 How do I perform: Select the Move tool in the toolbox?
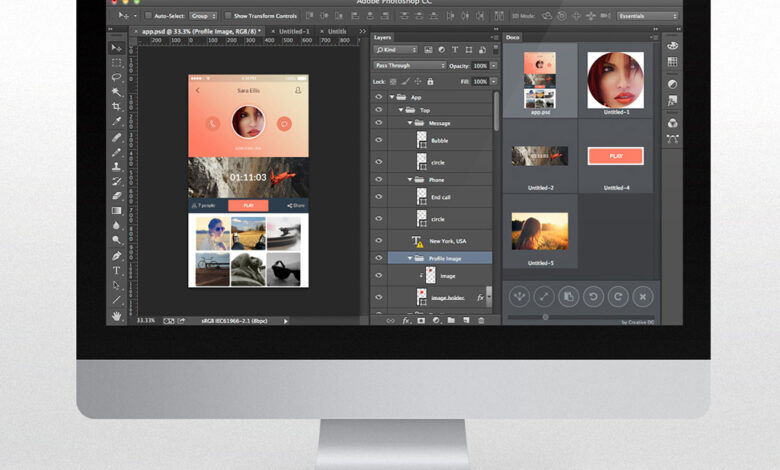117,47
